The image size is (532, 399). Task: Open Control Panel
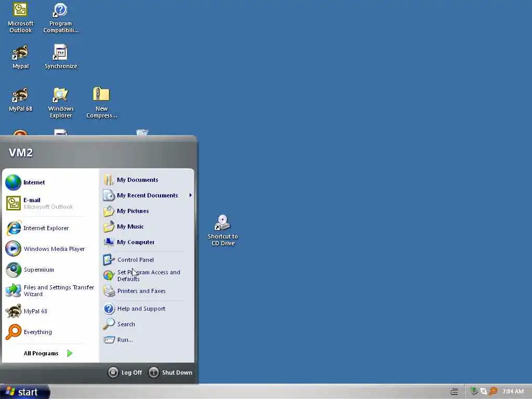point(147,260)
